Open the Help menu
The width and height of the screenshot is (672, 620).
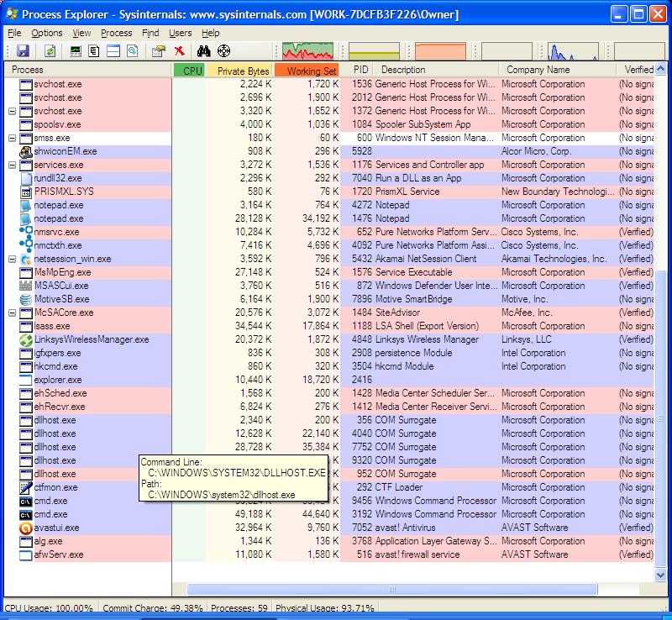pos(211,33)
